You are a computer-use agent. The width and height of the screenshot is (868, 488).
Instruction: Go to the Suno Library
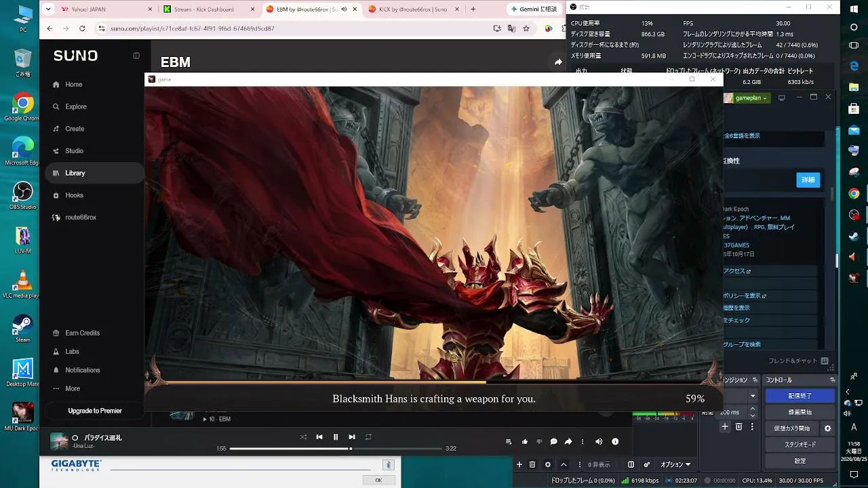click(94, 173)
